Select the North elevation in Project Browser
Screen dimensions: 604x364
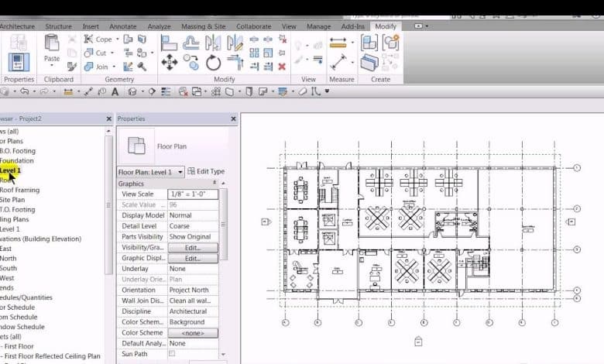[8, 259]
